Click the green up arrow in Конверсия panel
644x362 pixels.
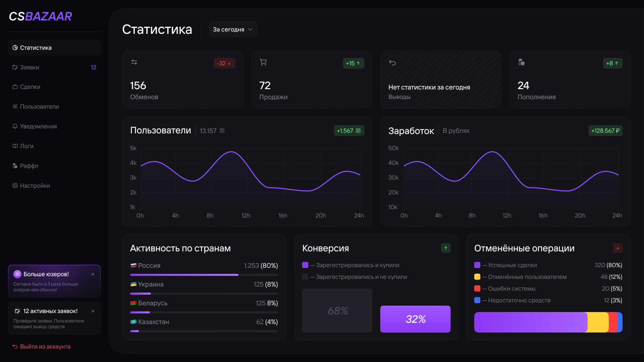[445, 248]
